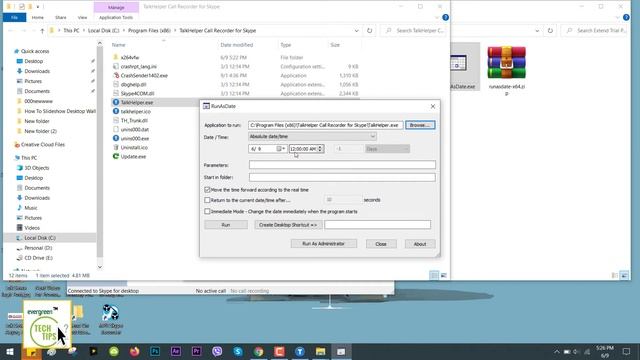Open After Effects from the taskbar
This screenshot has width=640, height=360.
pos(176,351)
